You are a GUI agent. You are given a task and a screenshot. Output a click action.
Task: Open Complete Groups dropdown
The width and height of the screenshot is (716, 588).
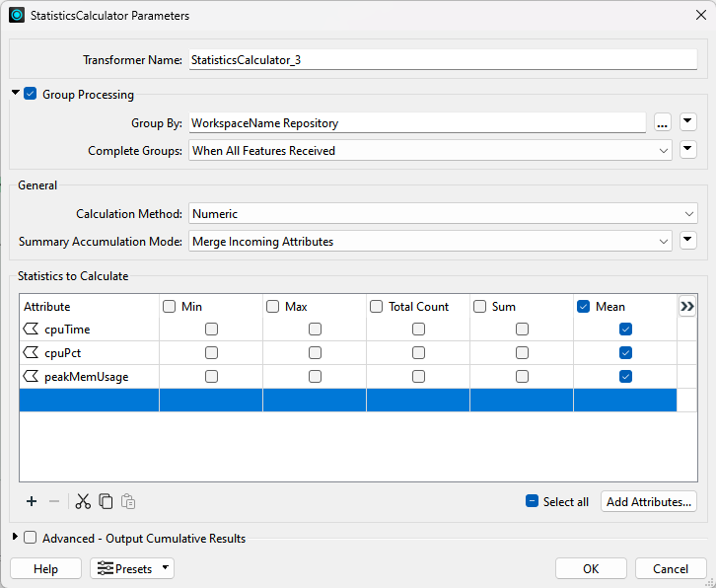click(430, 150)
